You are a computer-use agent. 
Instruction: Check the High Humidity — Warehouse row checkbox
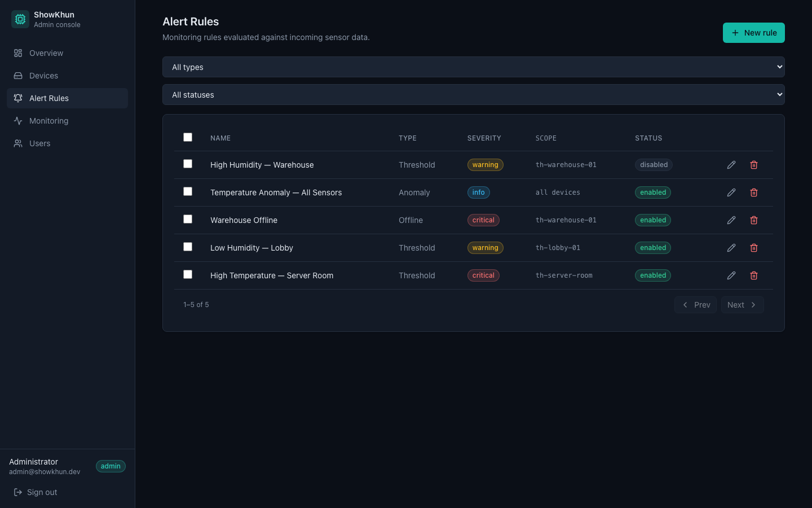point(188,164)
